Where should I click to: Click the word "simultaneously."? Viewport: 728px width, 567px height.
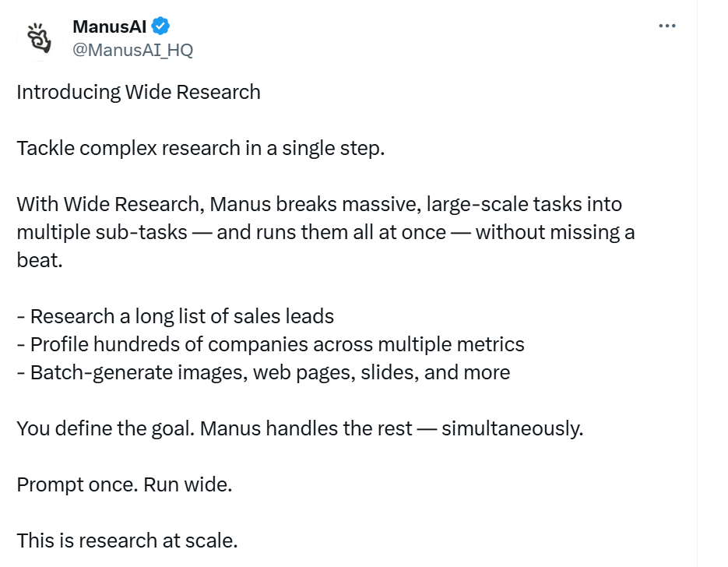pos(512,428)
